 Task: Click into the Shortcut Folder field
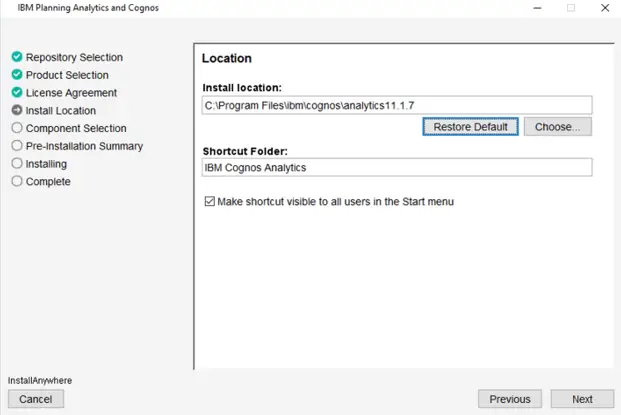[x=397, y=168]
